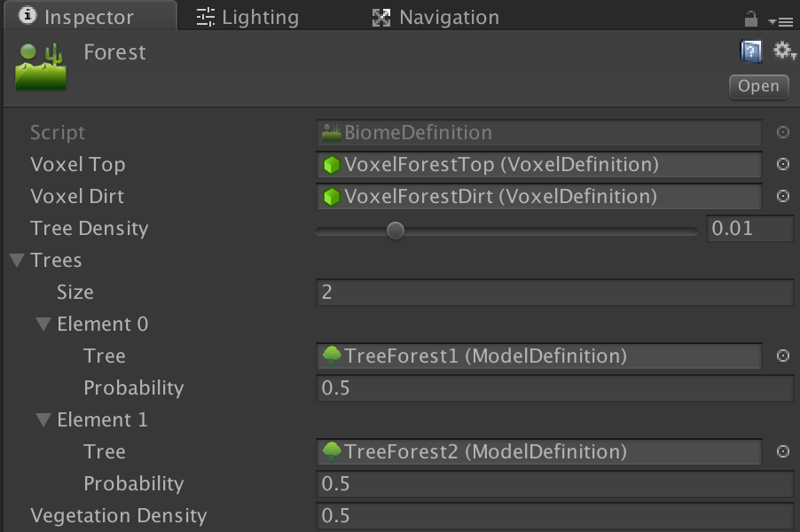Click the Open button

[758, 87]
